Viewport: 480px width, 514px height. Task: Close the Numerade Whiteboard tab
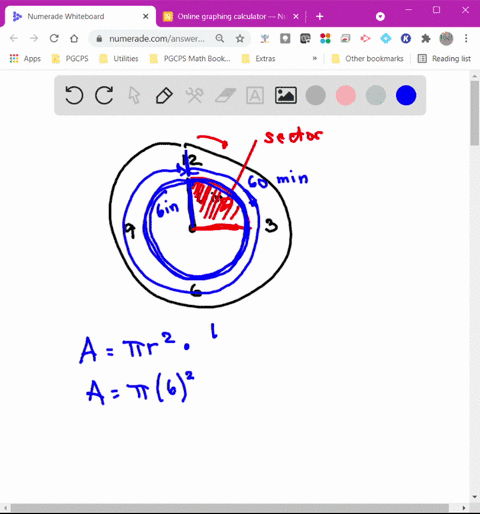(146, 16)
